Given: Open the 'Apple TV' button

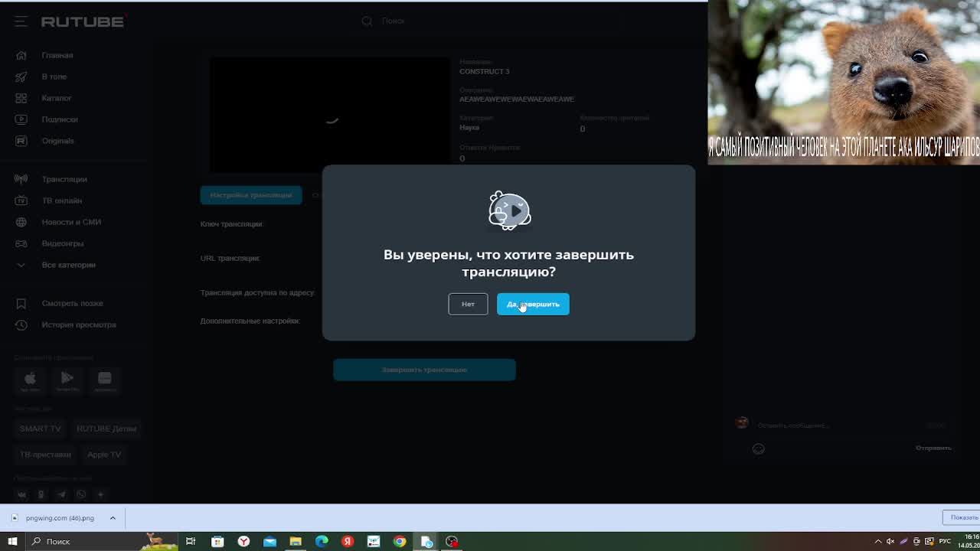Looking at the screenshot, I should click(104, 455).
